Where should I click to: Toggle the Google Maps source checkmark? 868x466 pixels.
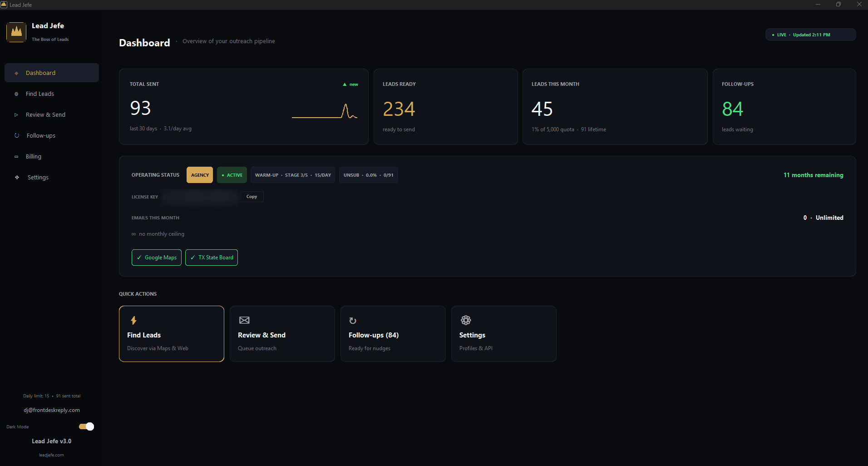click(156, 257)
